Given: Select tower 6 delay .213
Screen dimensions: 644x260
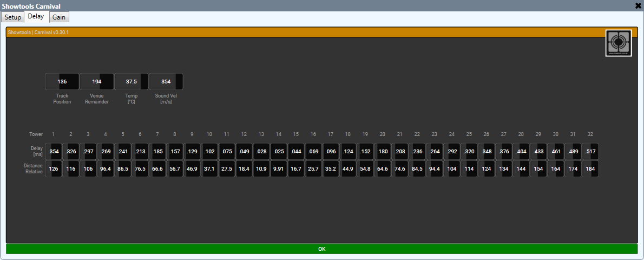Looking at the screenshot, I should coord(140,151).
